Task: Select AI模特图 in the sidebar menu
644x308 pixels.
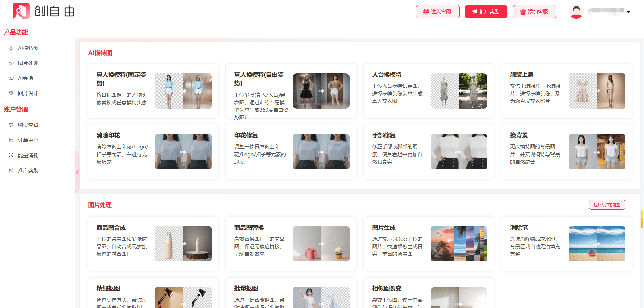Action: pyautogui.click(x=28, y=48)
